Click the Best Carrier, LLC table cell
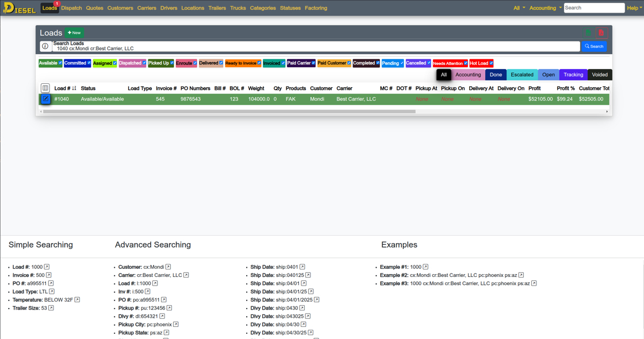Viewport: 644px width, 339px height. 356,99
